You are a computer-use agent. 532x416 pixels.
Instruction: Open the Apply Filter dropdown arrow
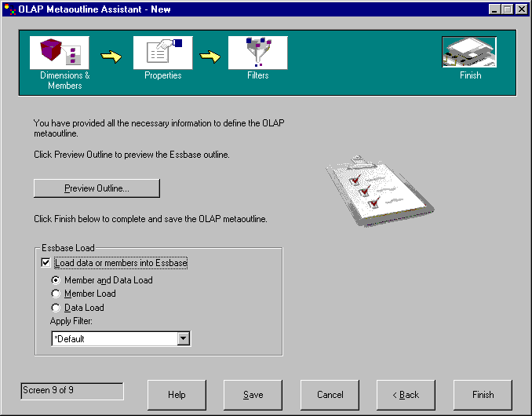(x=183, y=338)
